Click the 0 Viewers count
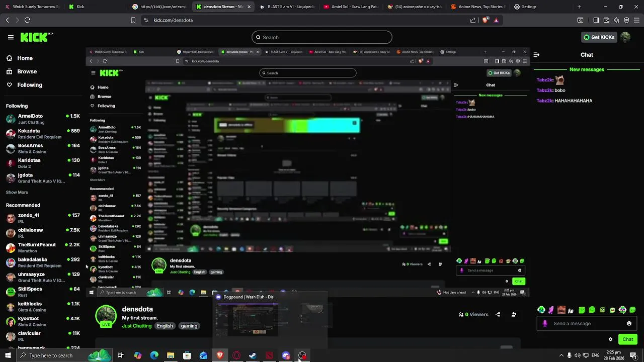 [473, 314]
